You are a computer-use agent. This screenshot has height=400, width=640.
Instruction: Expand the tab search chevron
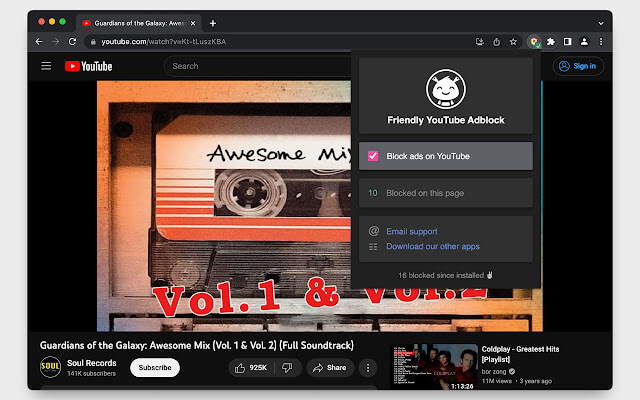(x=601, y=22)
